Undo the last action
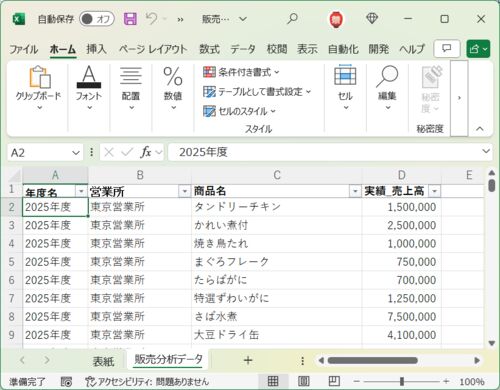 click(152, 19)
